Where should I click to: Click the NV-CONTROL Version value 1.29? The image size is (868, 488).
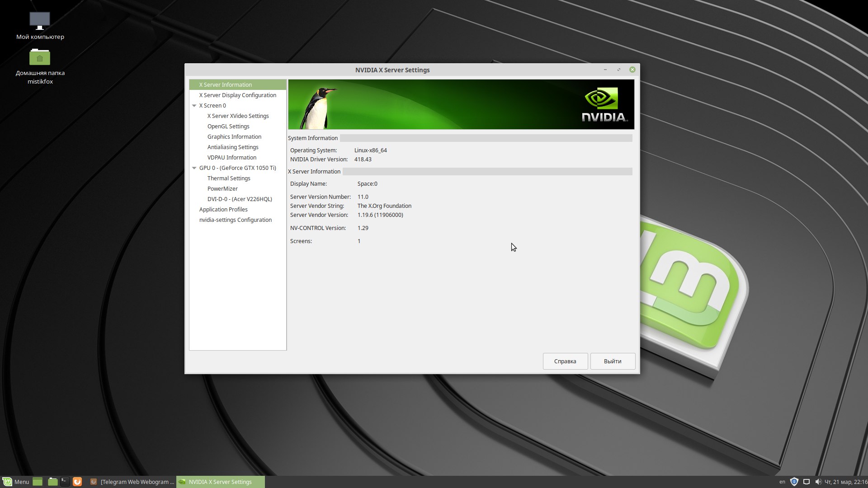(x=363, y=228)
